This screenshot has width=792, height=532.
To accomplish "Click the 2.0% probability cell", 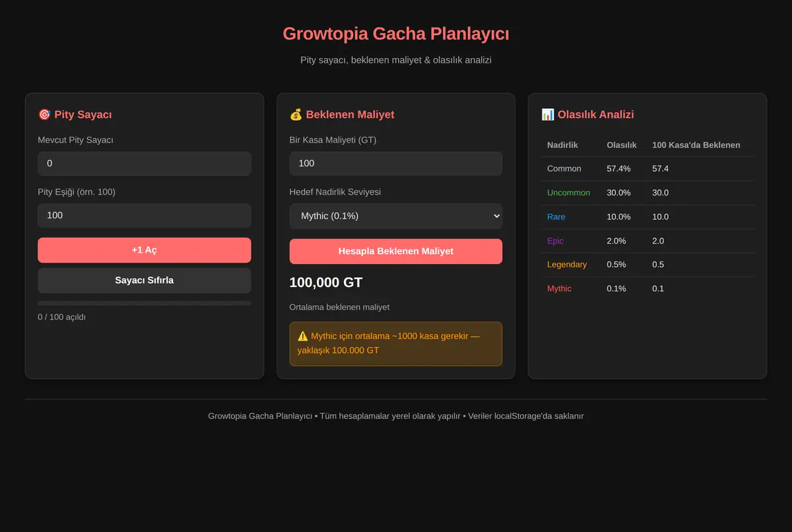I will click(x=616, y=241).
